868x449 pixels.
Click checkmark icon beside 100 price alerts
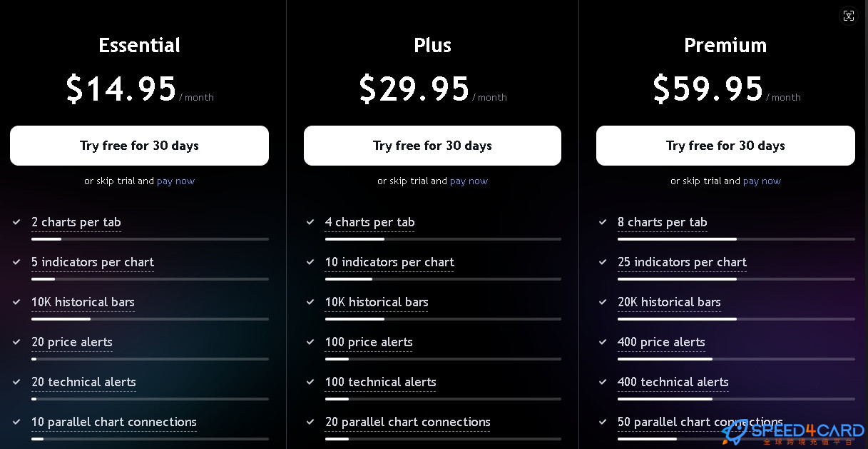point(310,342)
